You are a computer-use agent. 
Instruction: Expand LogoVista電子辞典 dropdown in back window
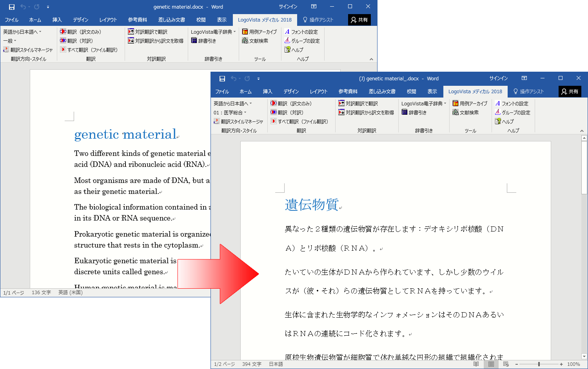coord(213,32)
